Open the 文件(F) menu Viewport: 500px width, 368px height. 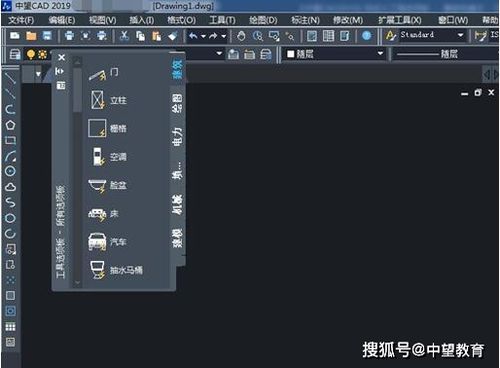21,20
